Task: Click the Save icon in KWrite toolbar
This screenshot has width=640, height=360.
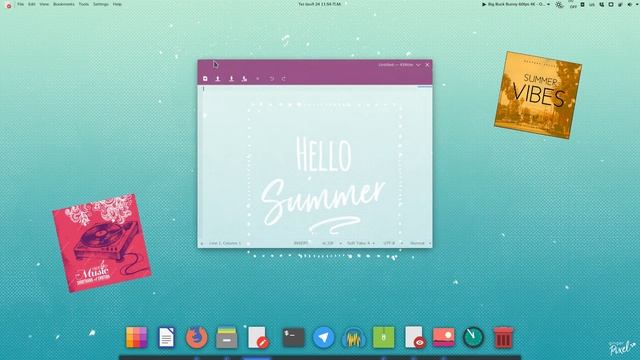Action: [x=231, y=78]
